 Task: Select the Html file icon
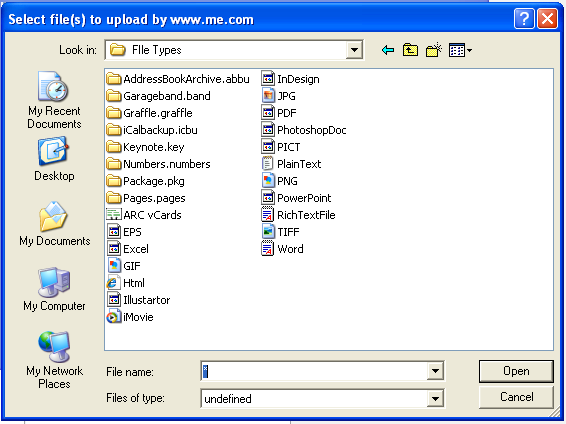[113, 283]
